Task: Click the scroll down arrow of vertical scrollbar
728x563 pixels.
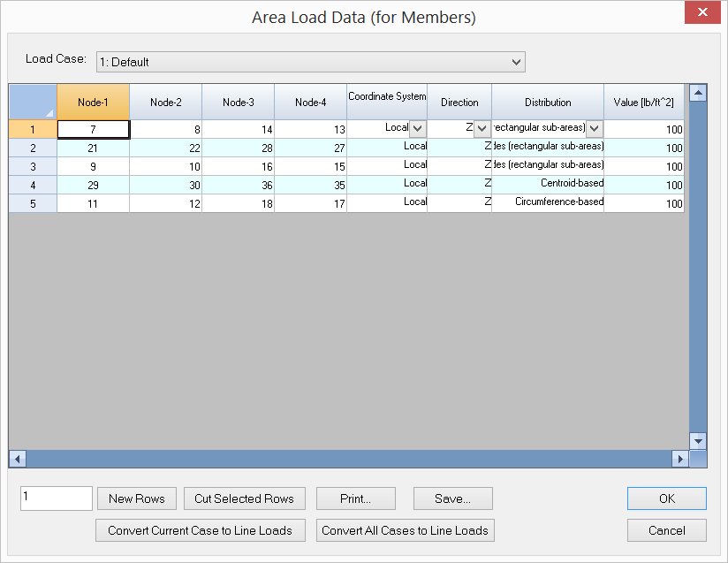Action: point(698,441)
